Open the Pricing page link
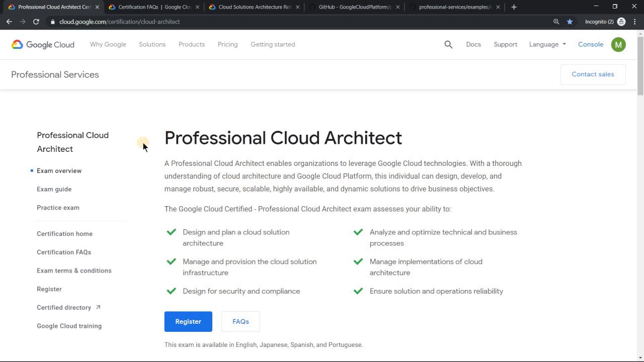Viewport: 644px width, 362px height. [227, 44]
